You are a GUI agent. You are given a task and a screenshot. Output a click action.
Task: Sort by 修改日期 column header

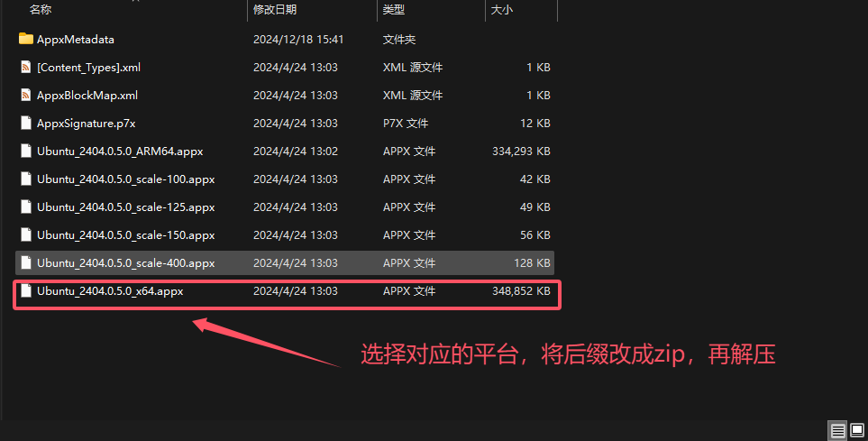(275, 9)
